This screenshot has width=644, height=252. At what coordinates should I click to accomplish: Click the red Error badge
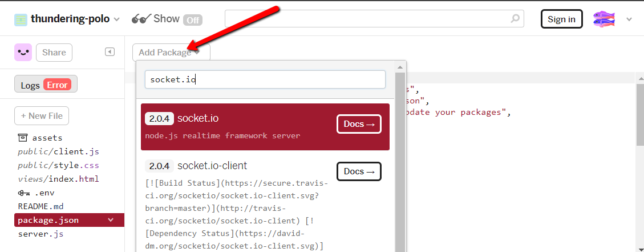pyautogui.click(x=58, y=85)
